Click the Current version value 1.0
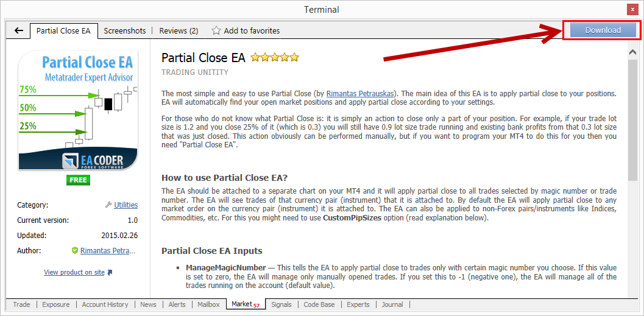This screenshot has width=644, height=316. [133, 220]
